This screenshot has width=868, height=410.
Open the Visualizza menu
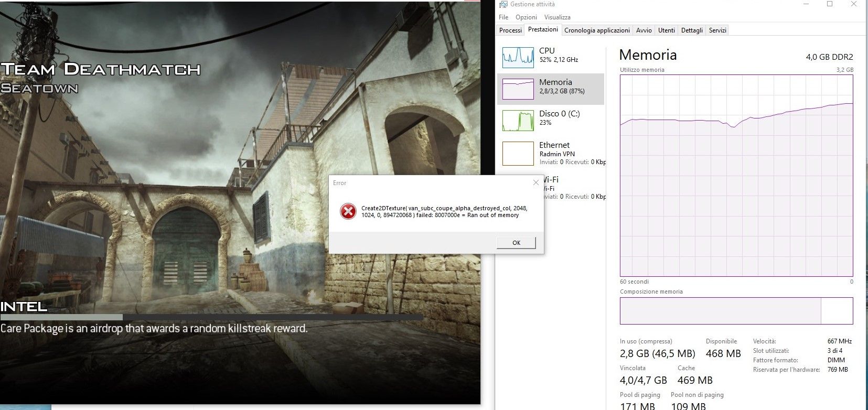pos(557,17)
